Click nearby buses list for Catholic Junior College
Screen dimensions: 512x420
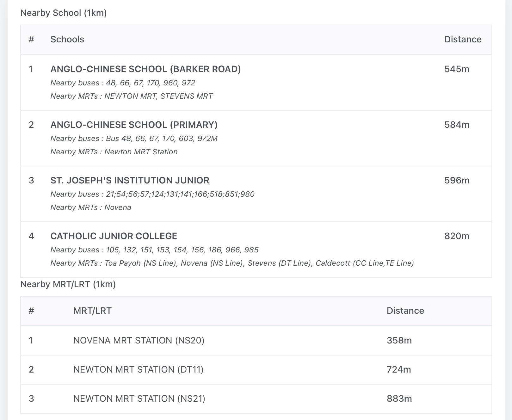[154, 250]
